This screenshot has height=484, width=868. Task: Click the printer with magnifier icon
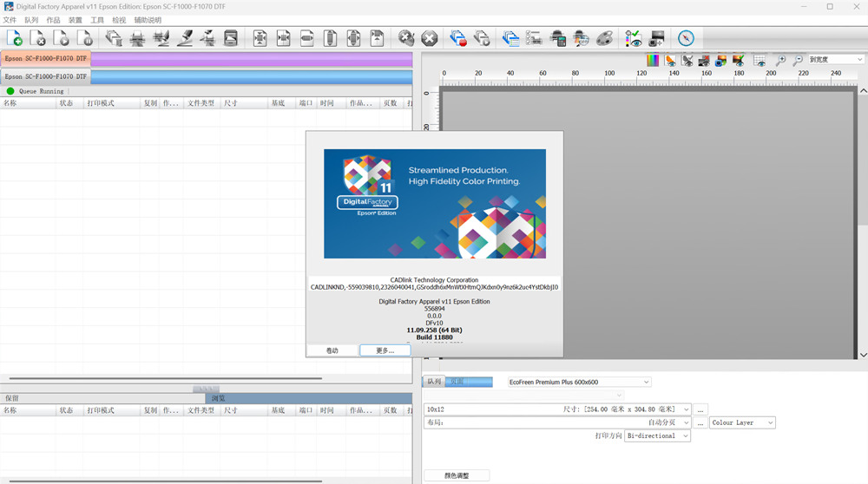(581, 38)
